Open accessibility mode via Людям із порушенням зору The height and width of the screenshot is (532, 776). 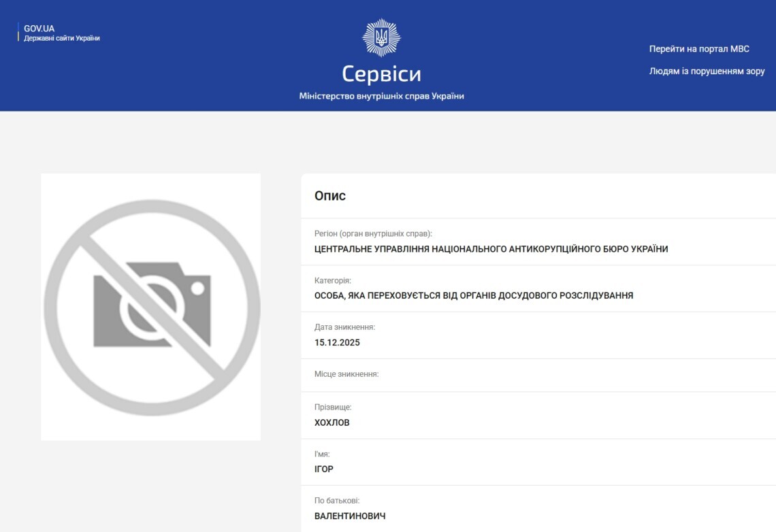click(707, 71)
